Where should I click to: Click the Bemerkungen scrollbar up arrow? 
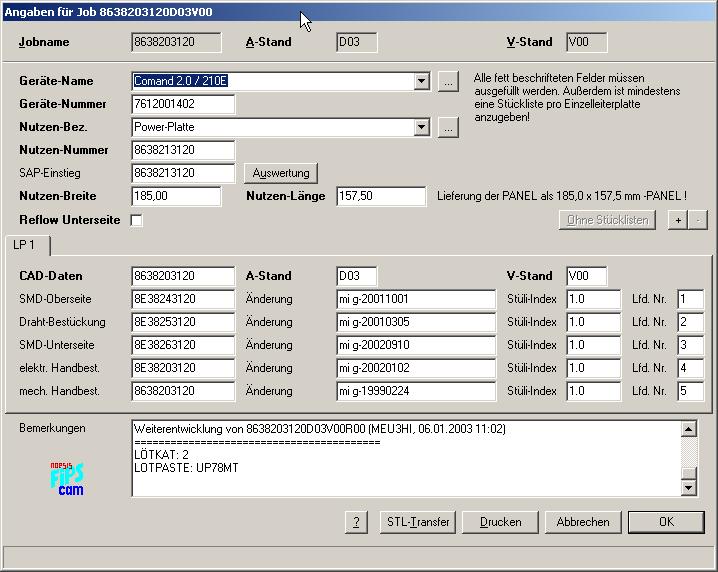(x=689, y=429)
